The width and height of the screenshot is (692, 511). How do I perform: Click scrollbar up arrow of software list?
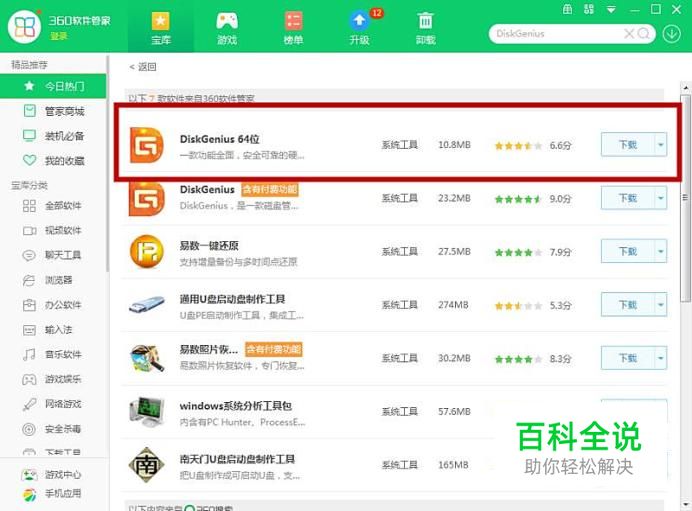tap(685, 86)
